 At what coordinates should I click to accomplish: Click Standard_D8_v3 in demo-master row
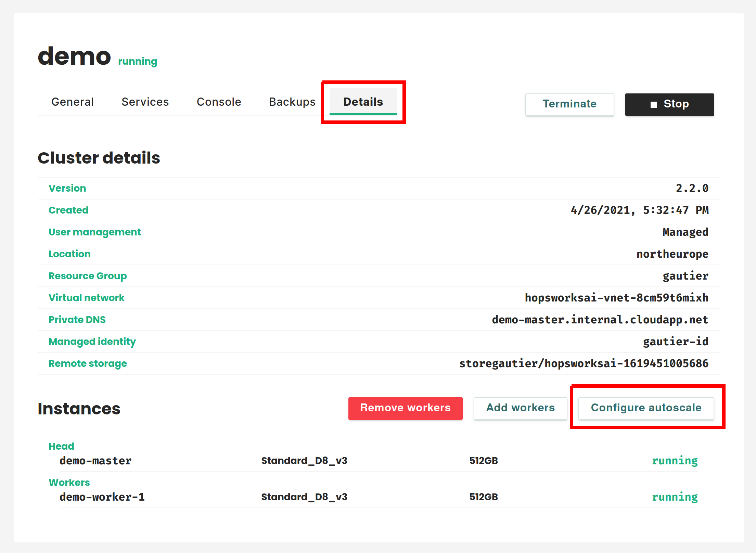[x=304, y=461]
